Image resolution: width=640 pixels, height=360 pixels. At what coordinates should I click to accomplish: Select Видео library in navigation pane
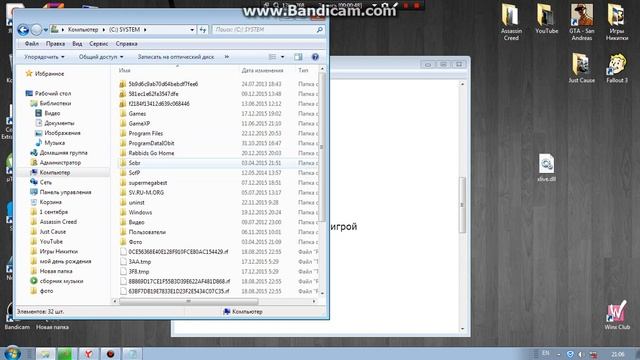52,113
